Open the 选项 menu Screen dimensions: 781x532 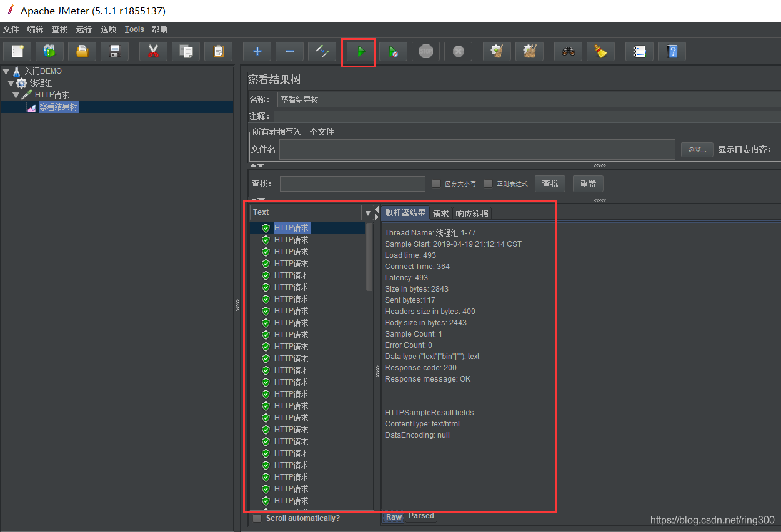[109, 29]
